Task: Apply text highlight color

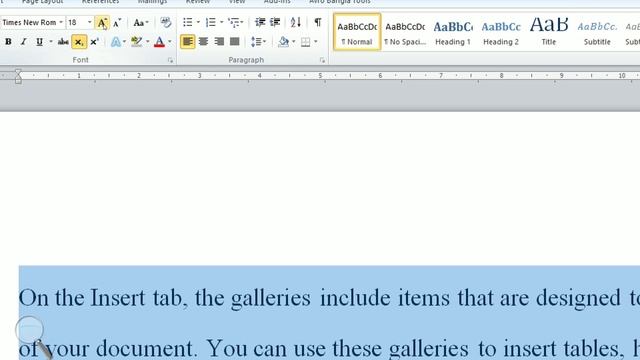Action: (136, 42)
